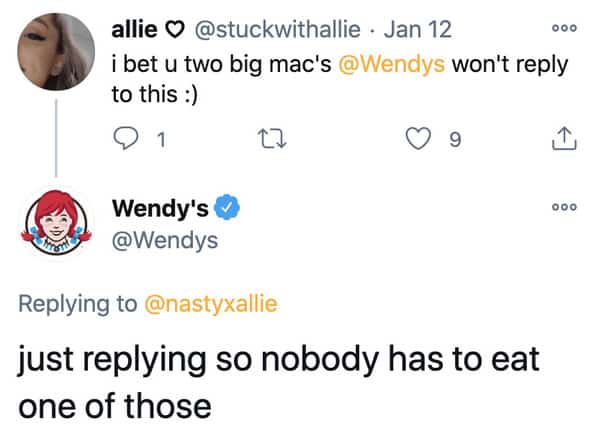Open the @nastyxallie reply mention link
This screenshot has width=599, height=439.
click(211, 304)
